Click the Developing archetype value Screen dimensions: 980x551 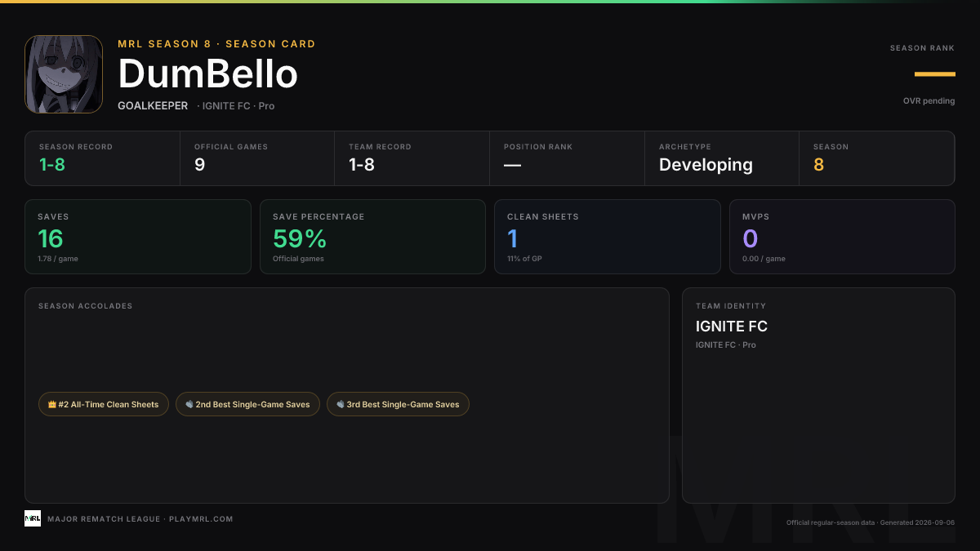coord(706,165)
